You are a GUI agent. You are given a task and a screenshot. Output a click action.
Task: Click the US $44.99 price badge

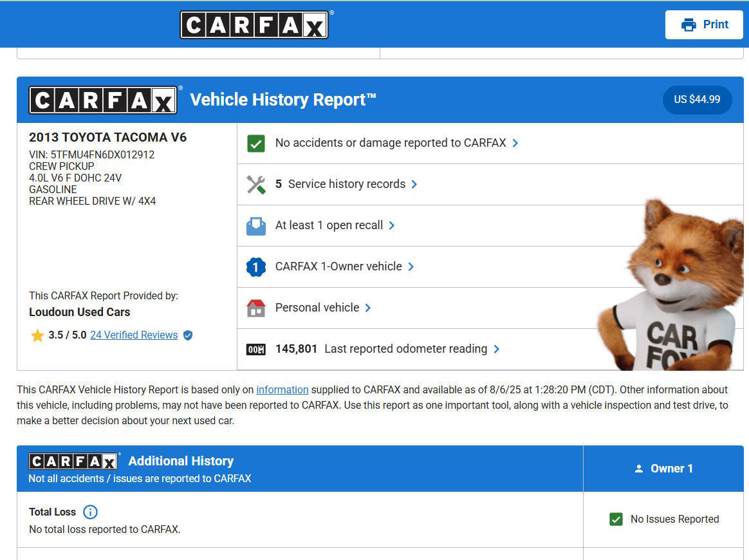pos(697,100)
